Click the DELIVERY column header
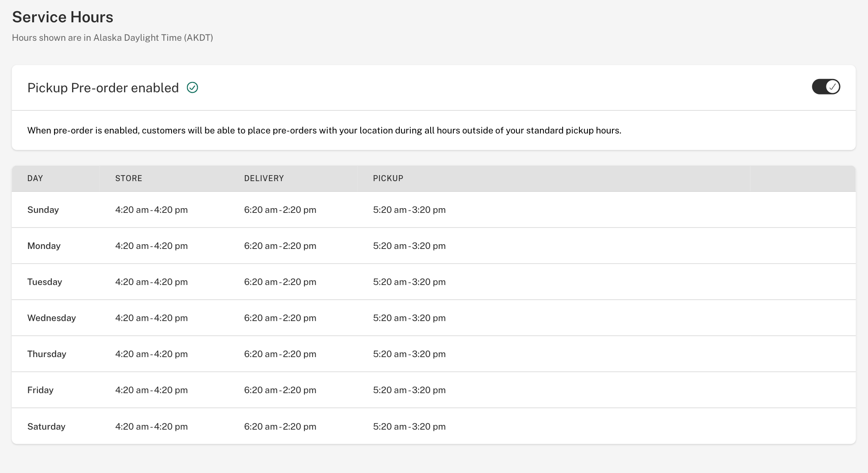 tap(264, 178)
